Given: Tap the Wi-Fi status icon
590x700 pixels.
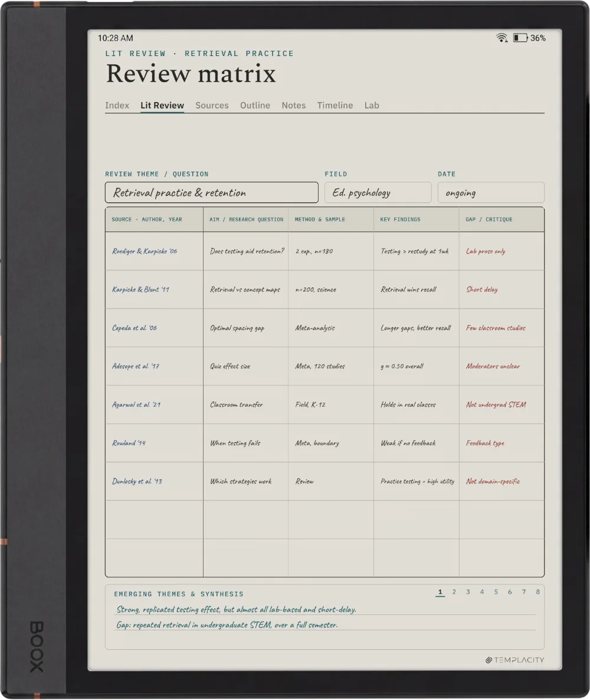Looking at the screenshot, I should pos(501,38).
